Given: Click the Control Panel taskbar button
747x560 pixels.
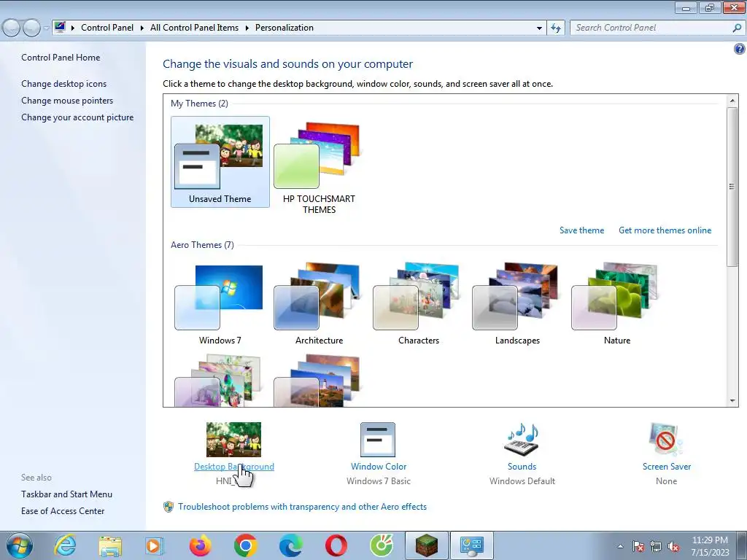Looking at the screenshot, I should tap(472, 545).
